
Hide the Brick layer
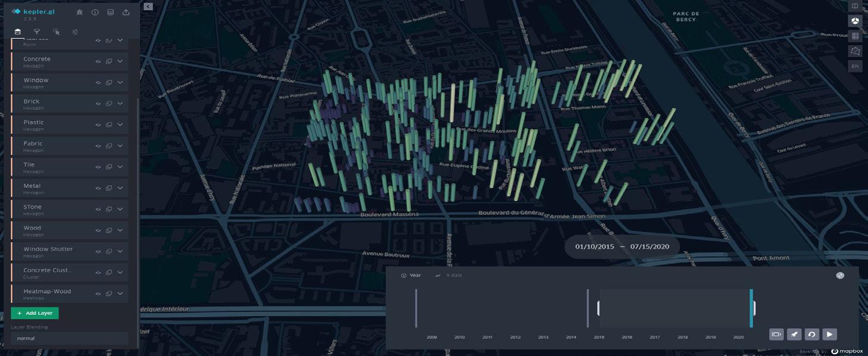pos(98,104)
